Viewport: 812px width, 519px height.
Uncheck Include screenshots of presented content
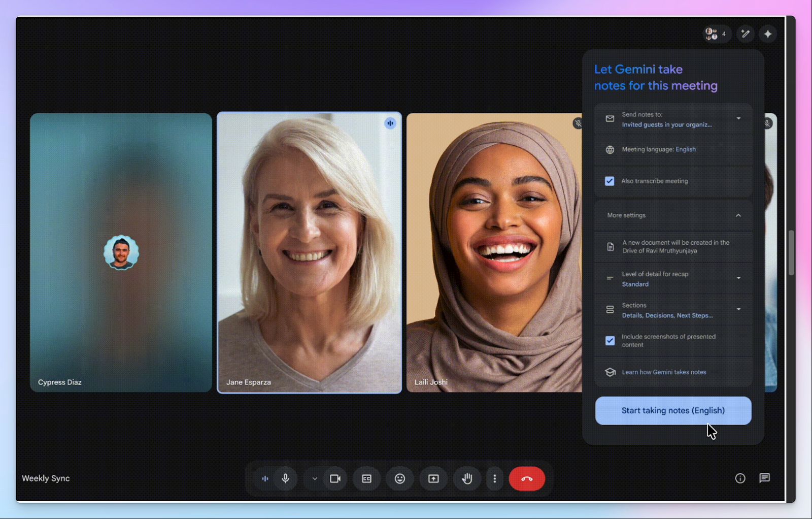tap(610, 340)
